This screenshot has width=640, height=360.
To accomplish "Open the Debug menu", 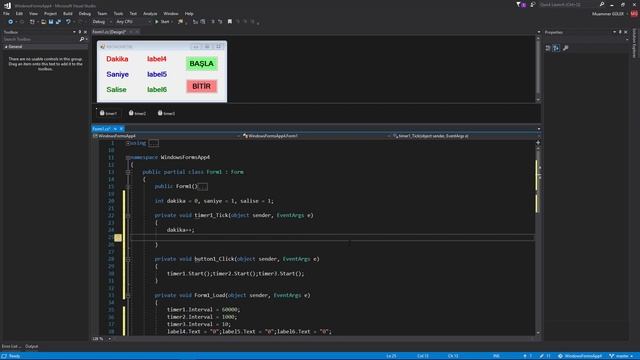I will click(x=84, y=13).
